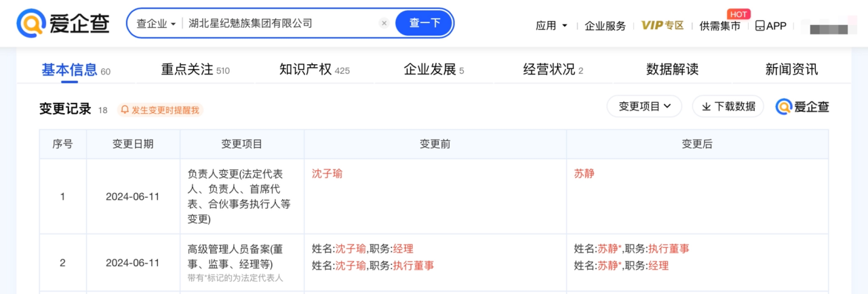Open the 企业发展 tab
Screen dimensions: 868x294
[433, 69]
